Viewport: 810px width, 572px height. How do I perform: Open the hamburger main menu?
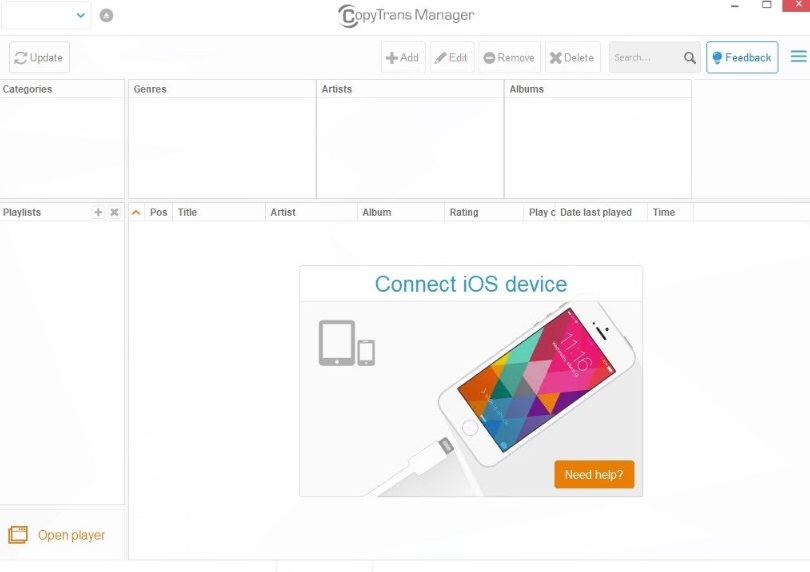(x=798, y=57)
